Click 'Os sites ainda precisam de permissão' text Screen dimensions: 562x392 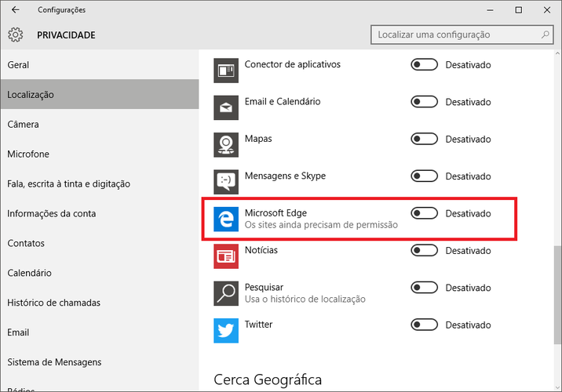point(321,225)
